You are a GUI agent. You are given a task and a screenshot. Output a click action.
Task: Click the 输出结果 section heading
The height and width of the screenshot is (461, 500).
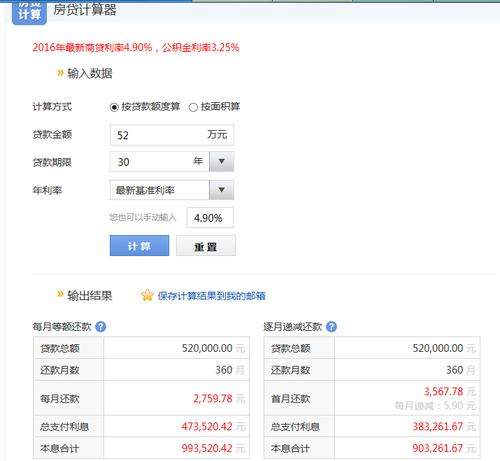pos(90,295)
